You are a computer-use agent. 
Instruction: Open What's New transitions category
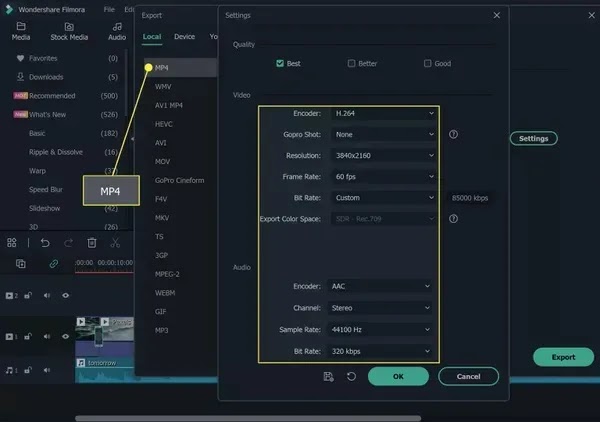47,115
